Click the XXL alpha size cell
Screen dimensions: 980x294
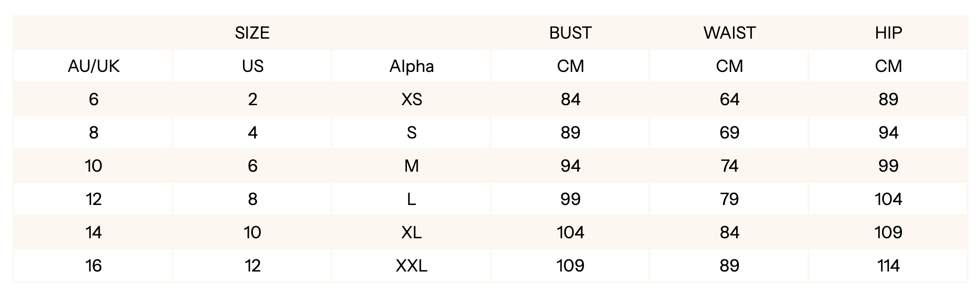tap(411, 266)
